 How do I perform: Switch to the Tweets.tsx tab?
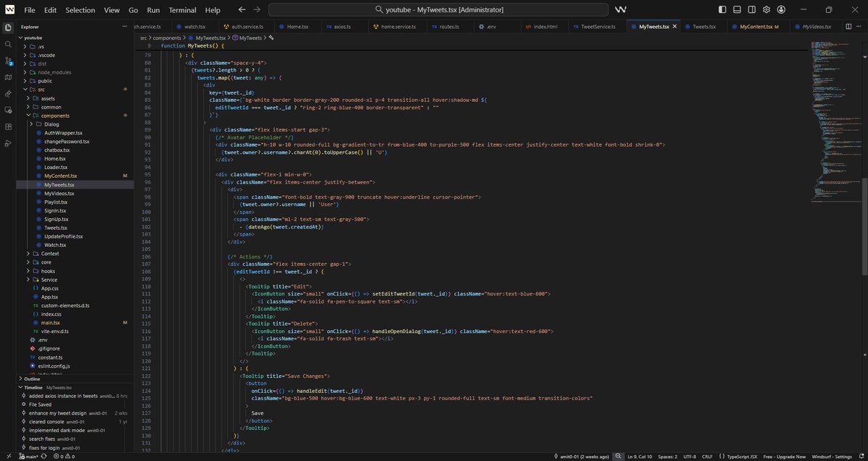[703, 27]
